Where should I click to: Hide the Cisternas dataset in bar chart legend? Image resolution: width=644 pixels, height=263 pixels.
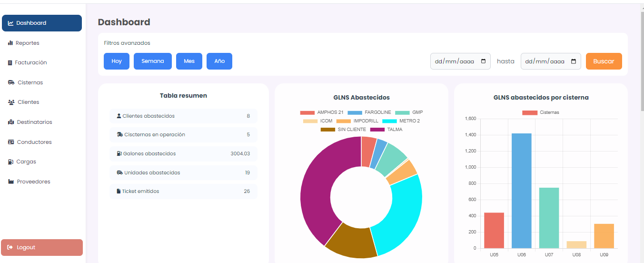[541, 112]
